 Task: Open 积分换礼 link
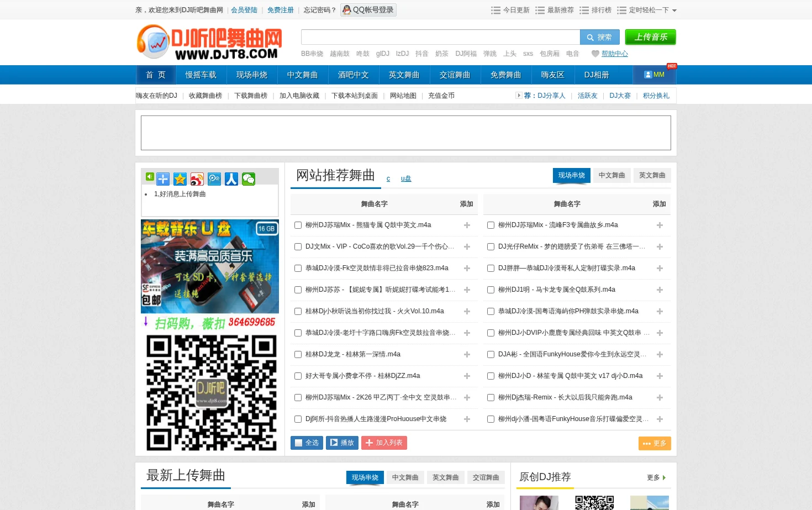point(656,96)
